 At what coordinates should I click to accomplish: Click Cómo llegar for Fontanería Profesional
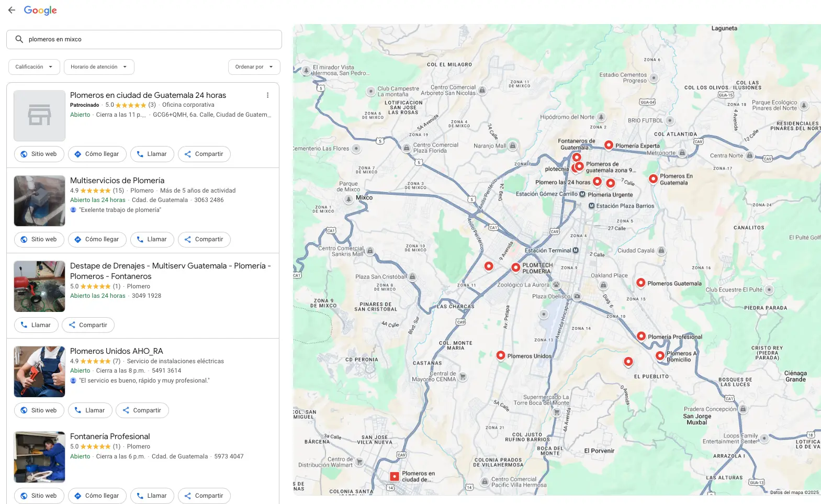(x=97, y=496)
